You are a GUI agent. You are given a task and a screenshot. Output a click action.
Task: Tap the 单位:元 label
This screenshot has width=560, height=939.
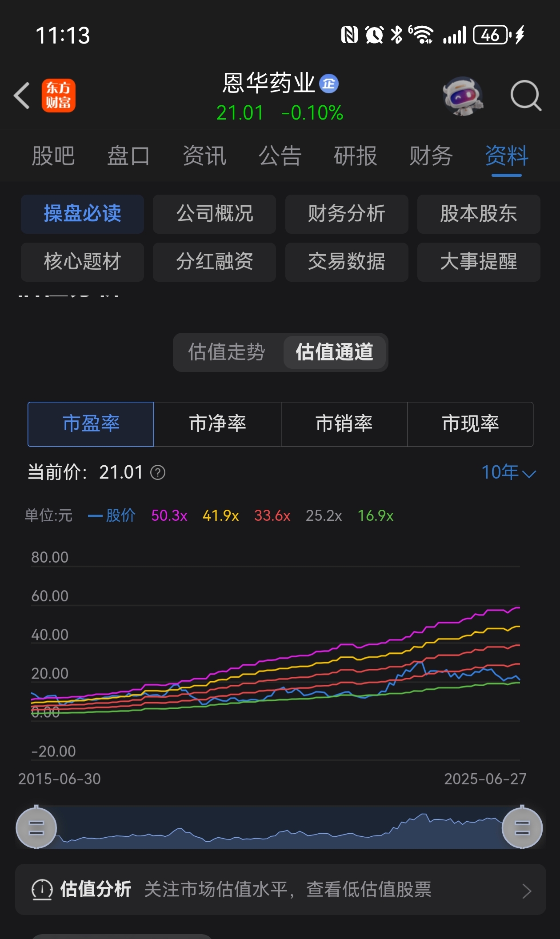tap(48, 515)
